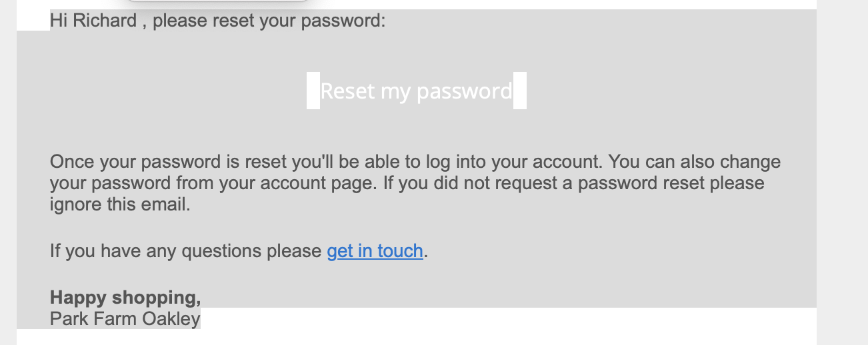The width and height of the screenshot is (868, 345).
Task: Click the white block right of Reset button
Action: click(x=520, y=91)
